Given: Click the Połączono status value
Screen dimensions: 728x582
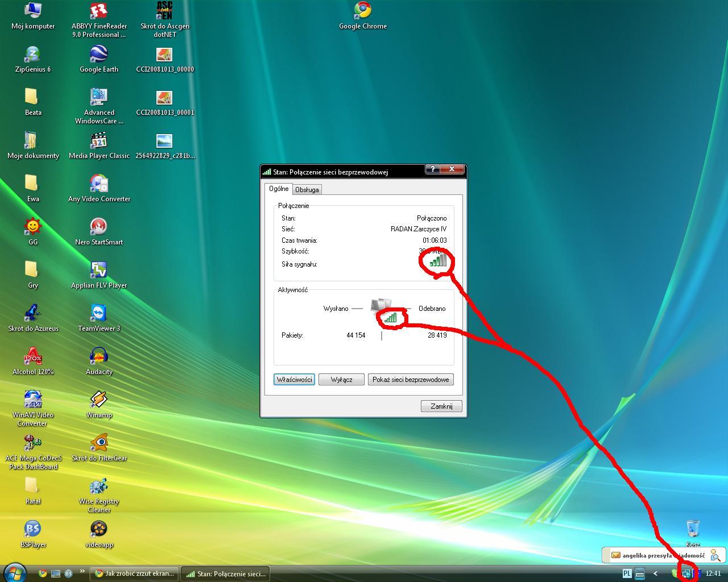Looking at the screenshot, I should [x=432, y=218].
